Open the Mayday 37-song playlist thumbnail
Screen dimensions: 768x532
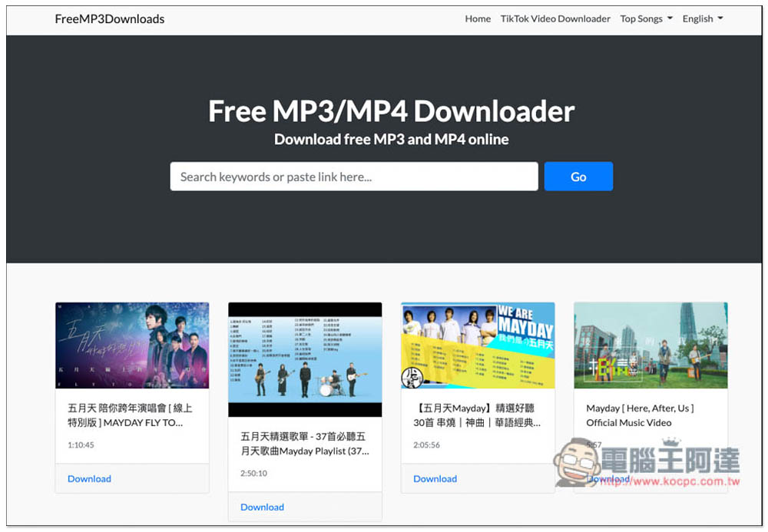click(305, 359)
